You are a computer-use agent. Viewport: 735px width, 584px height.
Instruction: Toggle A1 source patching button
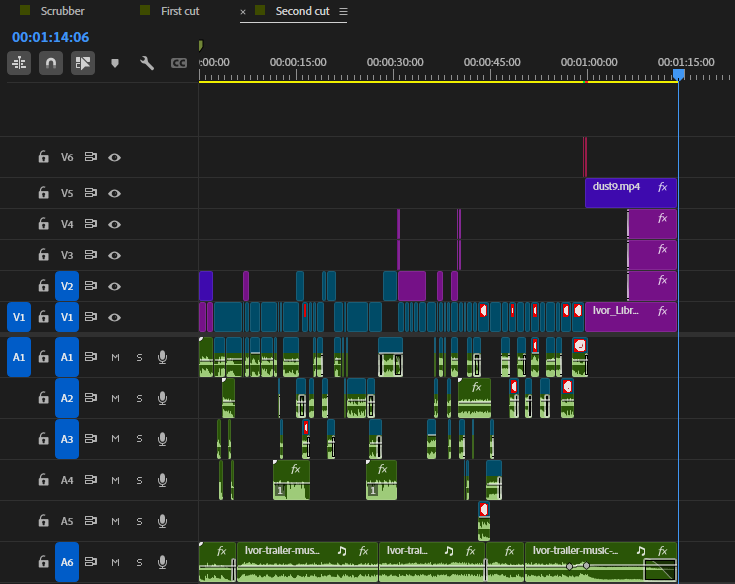click(19, 357)
